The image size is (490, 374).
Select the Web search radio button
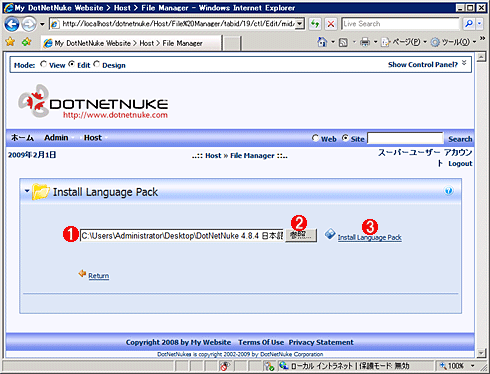point(315,138)
